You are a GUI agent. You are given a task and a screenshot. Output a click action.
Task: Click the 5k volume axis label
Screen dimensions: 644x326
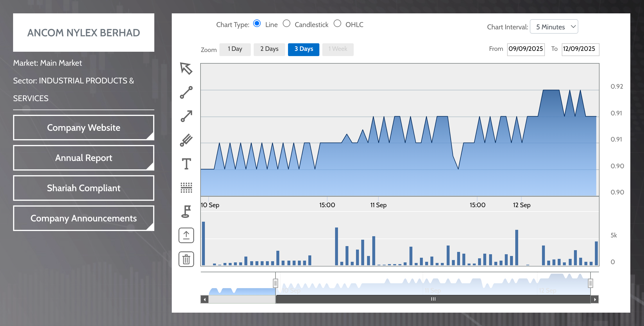tap(614, 235)
